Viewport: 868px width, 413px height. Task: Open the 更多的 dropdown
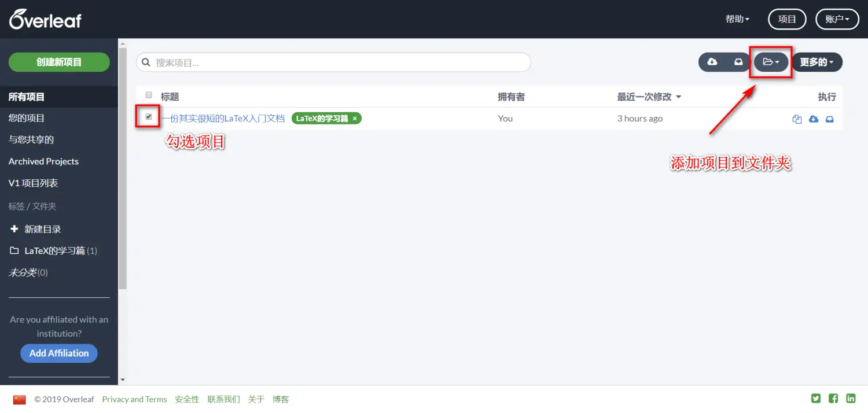(x=816, y=62)
